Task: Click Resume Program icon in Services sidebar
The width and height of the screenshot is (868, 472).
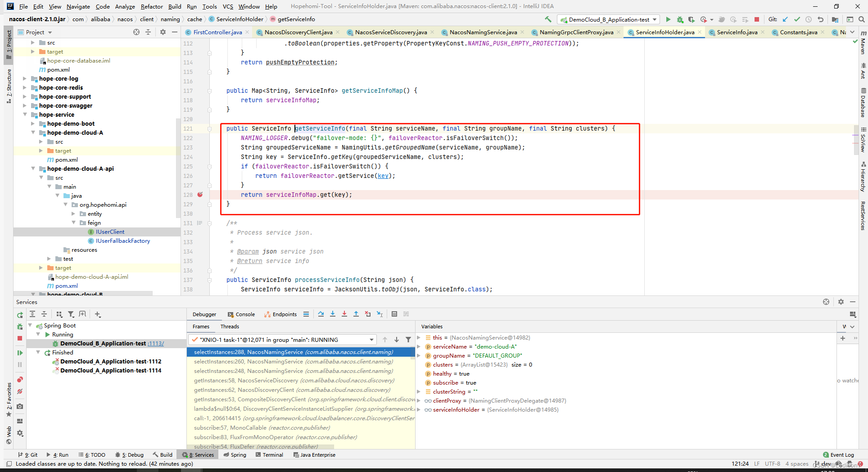Action: coord(20,353)
